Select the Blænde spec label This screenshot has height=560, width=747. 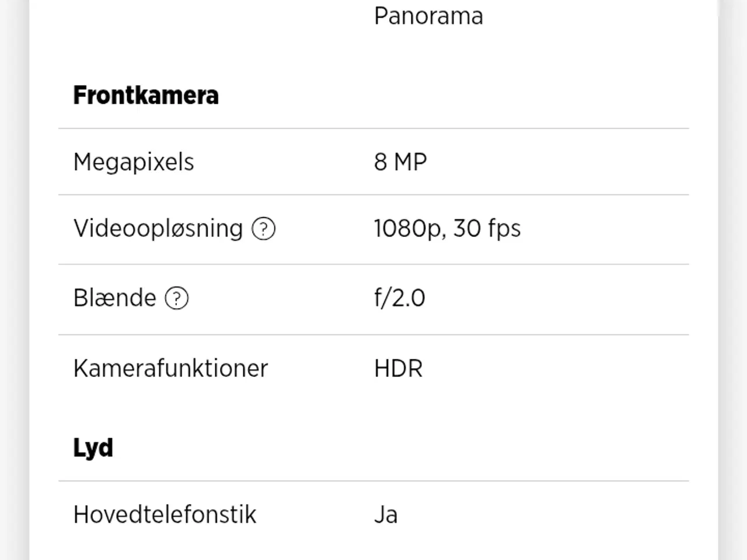tap(114, 297)
